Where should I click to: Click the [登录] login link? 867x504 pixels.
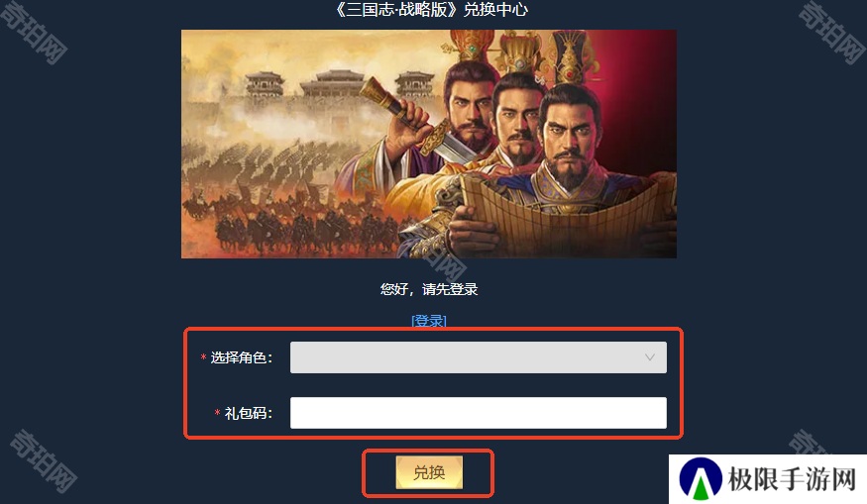(x=428, y=321)
